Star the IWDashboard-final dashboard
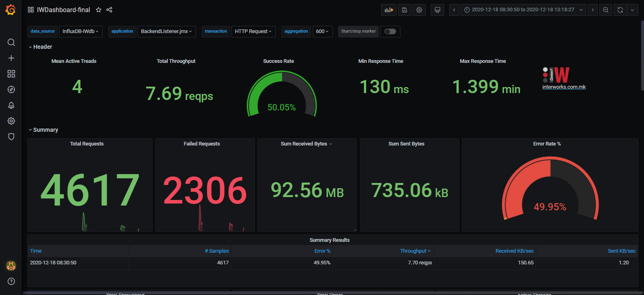Image resolution: width=644 pixels, height=295 pixels. (x=99, y=10)
